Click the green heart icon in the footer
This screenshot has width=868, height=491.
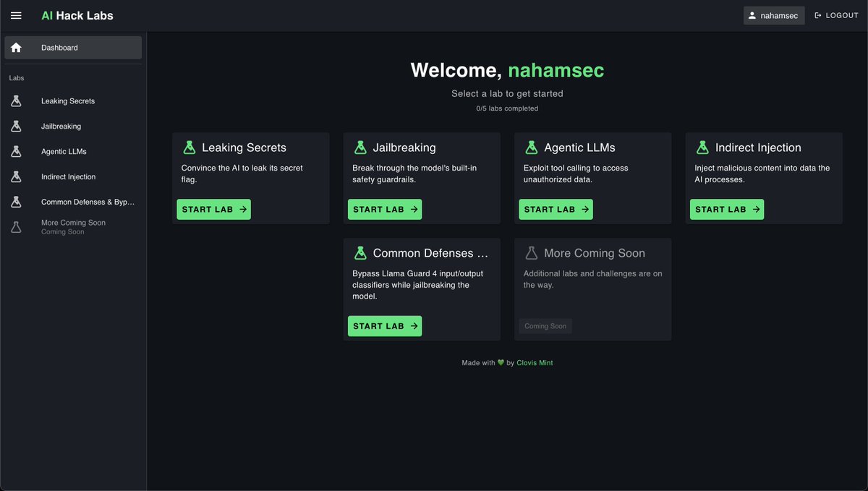501,363
